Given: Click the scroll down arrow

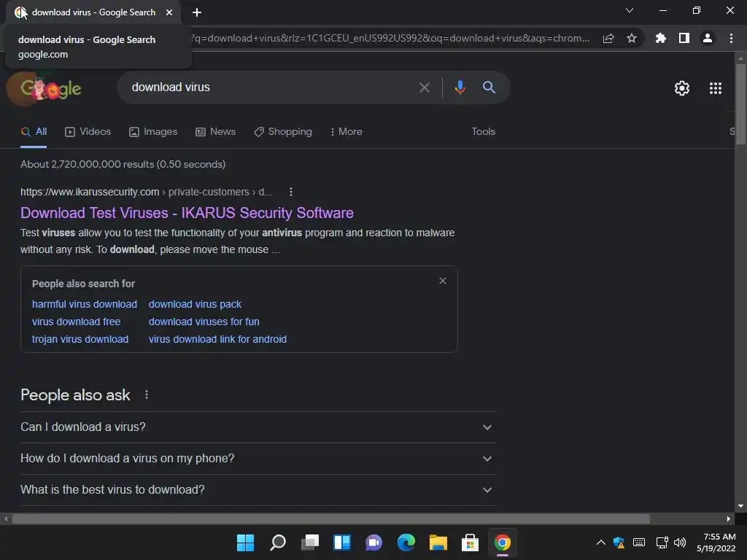Looking at the screenshot, I should click(740, 506).
